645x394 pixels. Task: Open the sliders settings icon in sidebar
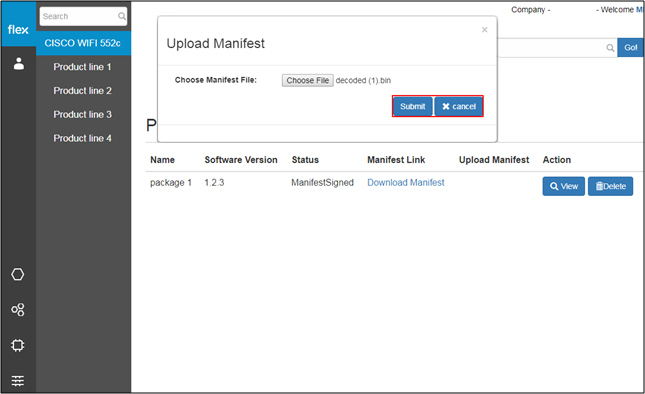point(18,380)
